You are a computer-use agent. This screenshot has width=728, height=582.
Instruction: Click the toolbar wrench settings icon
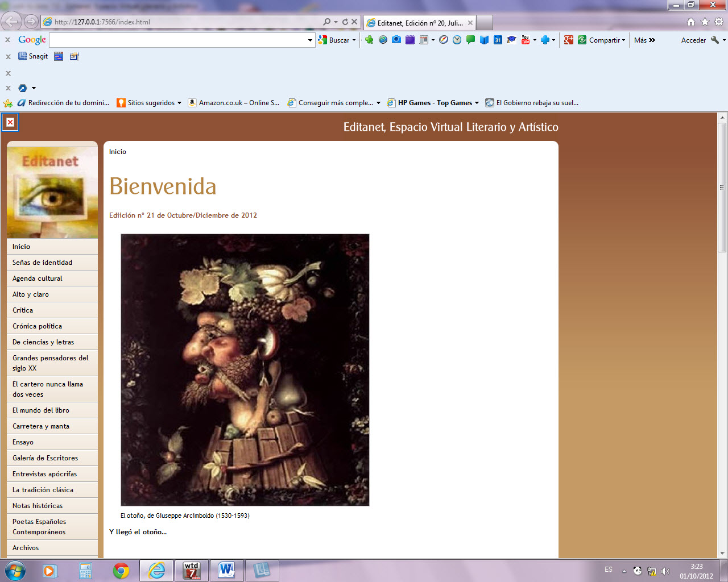[715, 40]
